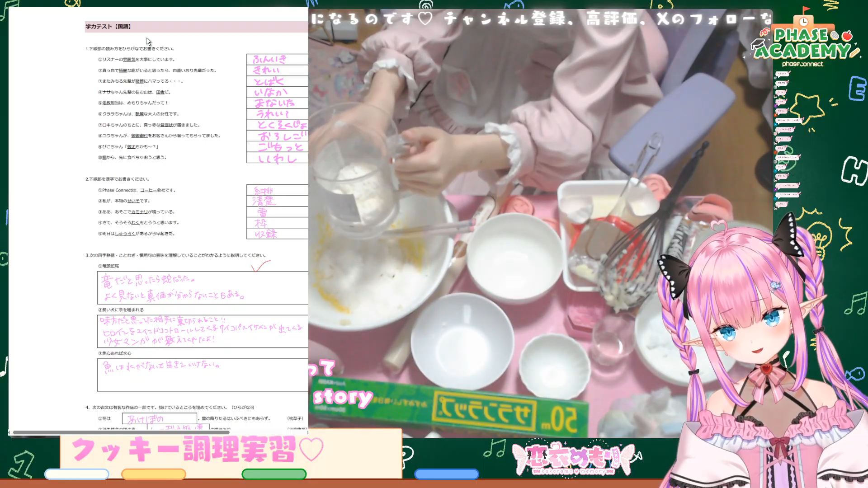This screenshot has width=868, height=488.
Task: Click the answer box containing 'うれい?'
Action: 278,114
